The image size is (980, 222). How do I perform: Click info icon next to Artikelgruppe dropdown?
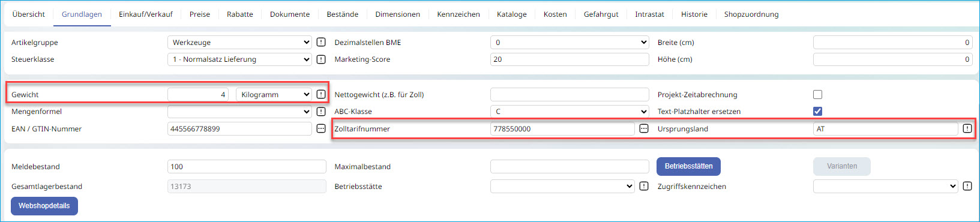321,42
